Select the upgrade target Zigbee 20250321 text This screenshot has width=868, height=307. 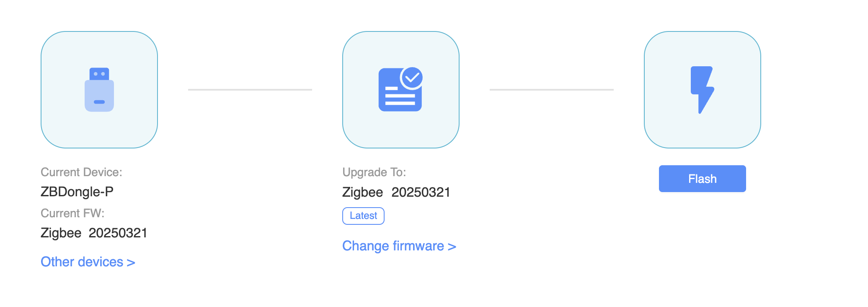(396, 192)
